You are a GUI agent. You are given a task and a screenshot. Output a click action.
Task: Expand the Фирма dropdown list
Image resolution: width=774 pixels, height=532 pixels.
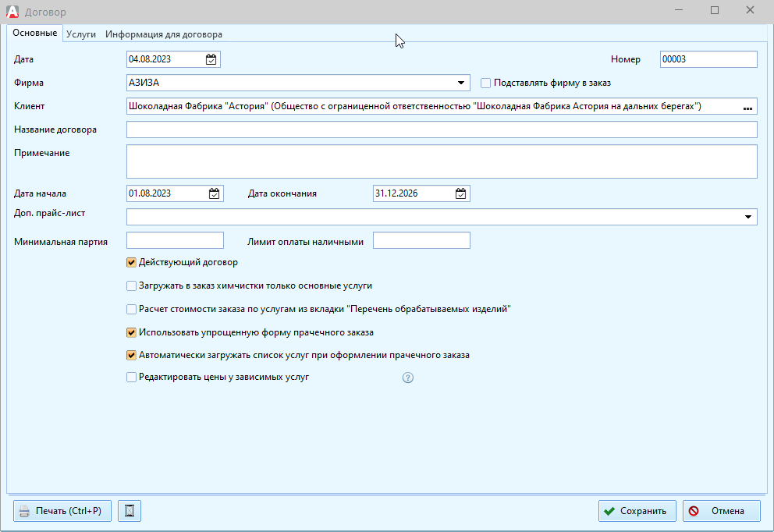point(461,83)
